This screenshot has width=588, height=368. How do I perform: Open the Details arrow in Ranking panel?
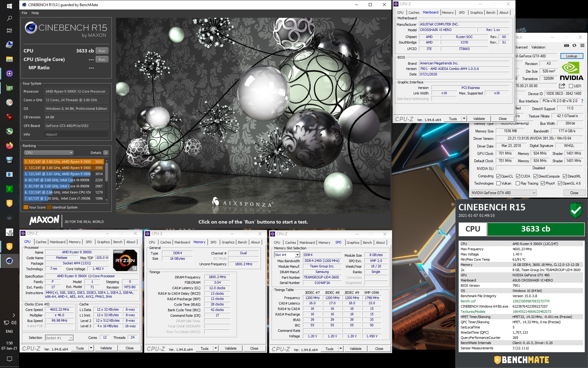[106, 153]
